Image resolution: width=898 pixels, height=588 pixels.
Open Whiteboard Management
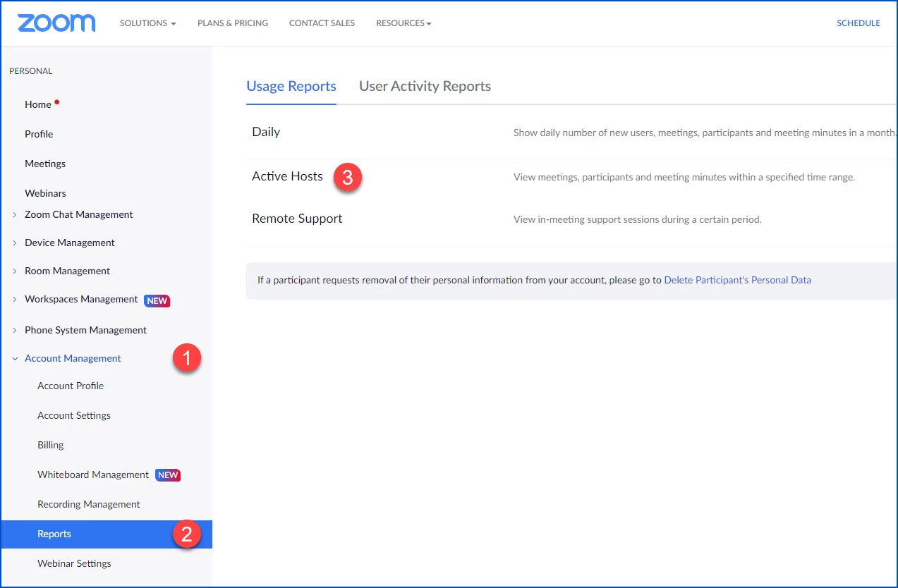[93, 474]
